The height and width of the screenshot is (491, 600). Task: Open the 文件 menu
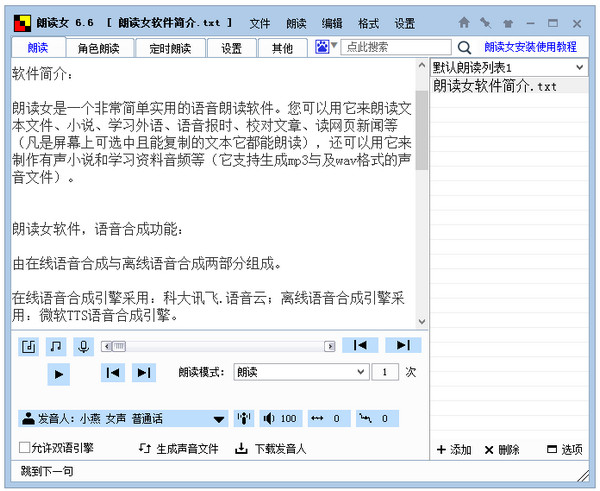click(260, 24)
